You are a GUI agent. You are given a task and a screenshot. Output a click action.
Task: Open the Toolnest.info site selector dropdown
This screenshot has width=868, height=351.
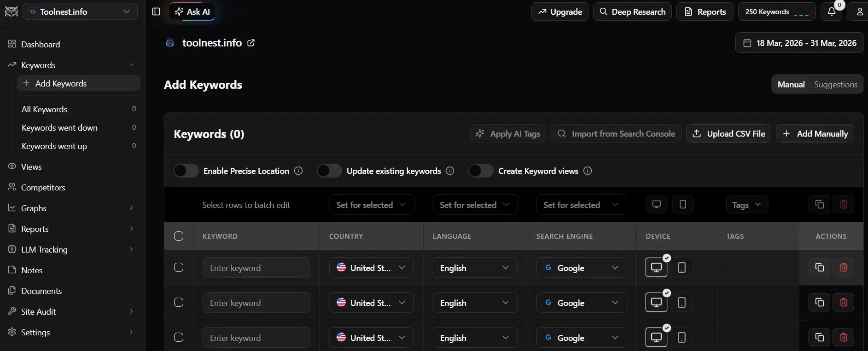pyautogui.click(x=80, y=12)
